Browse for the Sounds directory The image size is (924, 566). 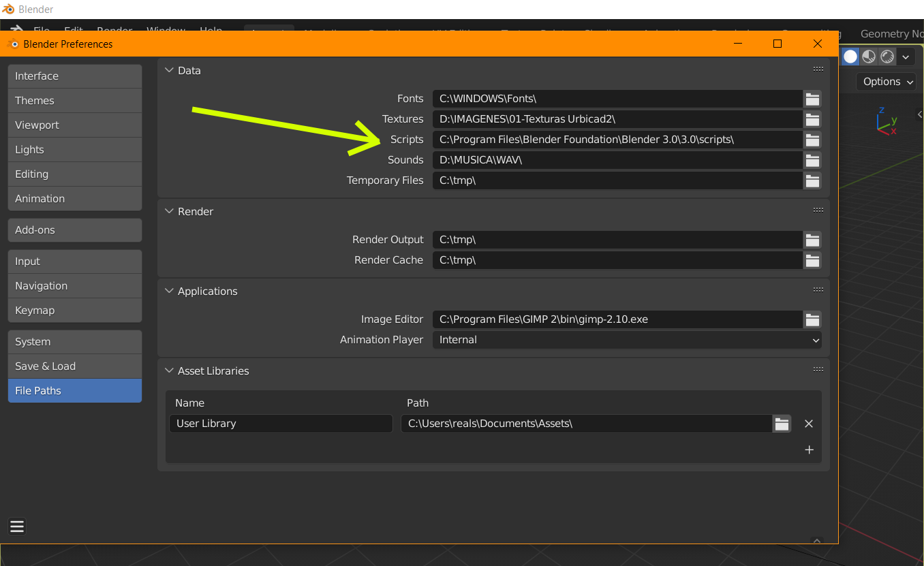812,160
